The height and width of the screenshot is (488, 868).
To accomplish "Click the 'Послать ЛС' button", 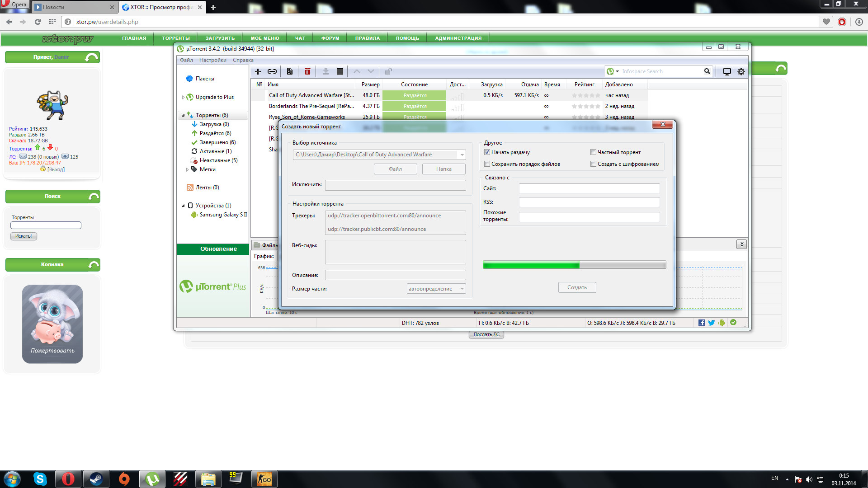I will click(x=486, y=335).
